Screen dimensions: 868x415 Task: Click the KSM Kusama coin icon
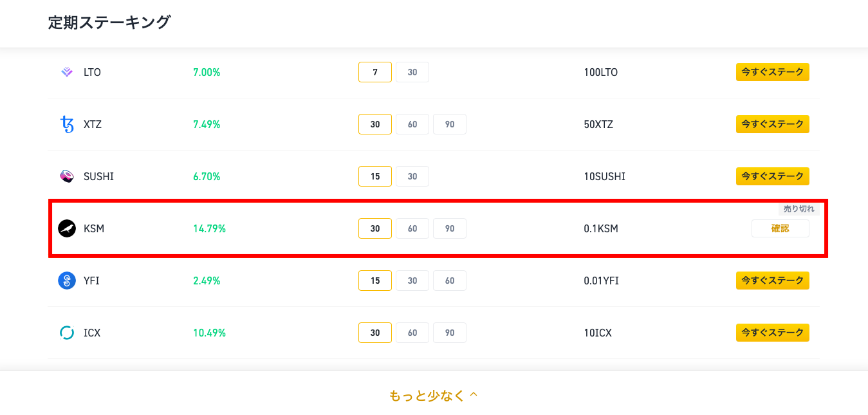click(x=67, y=228)
